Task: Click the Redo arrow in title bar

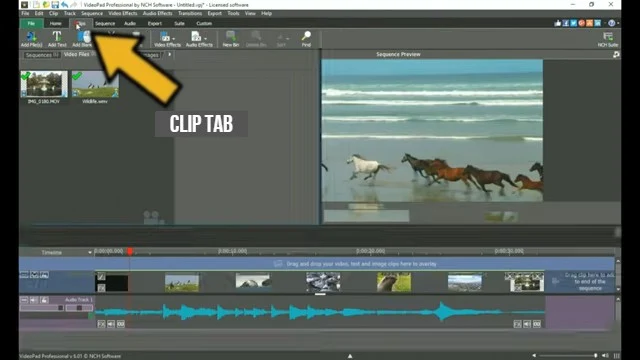Action: click(x=73, y=4)
